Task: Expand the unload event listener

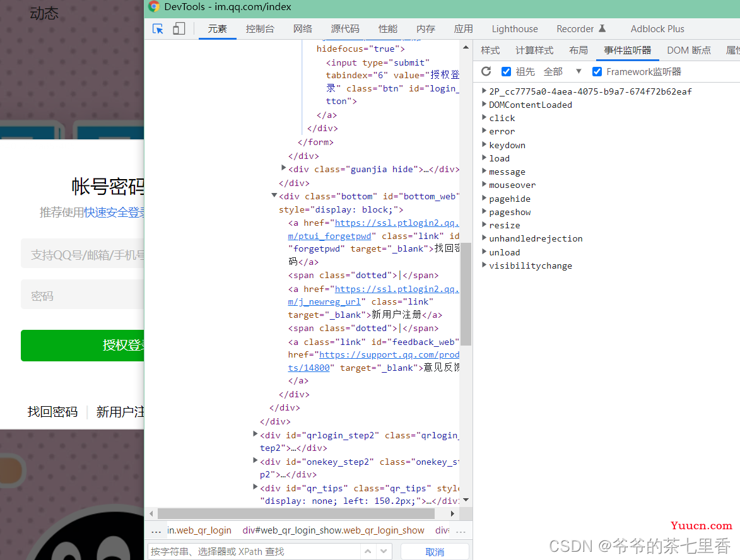Action: click(485, 252)
